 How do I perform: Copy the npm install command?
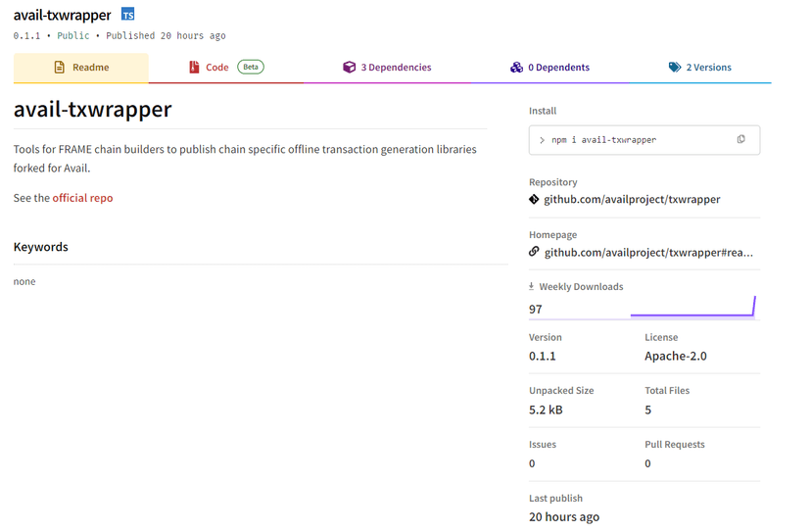click(741, 139)
